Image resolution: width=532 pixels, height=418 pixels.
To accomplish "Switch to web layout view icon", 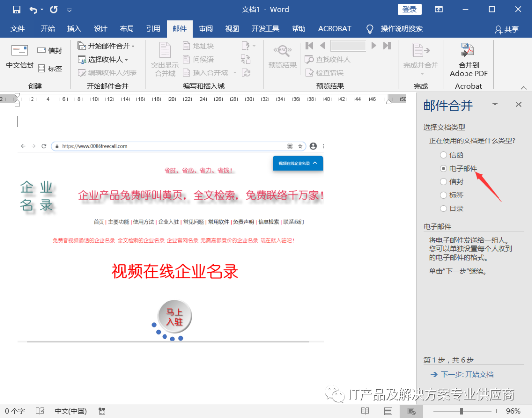I will pos(411,411).
